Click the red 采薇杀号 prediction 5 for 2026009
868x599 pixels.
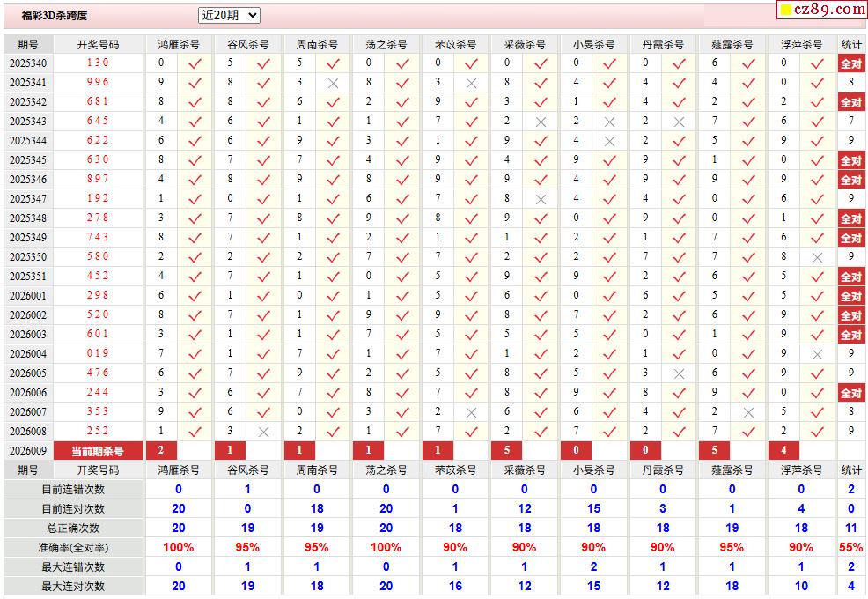(507, 451)
